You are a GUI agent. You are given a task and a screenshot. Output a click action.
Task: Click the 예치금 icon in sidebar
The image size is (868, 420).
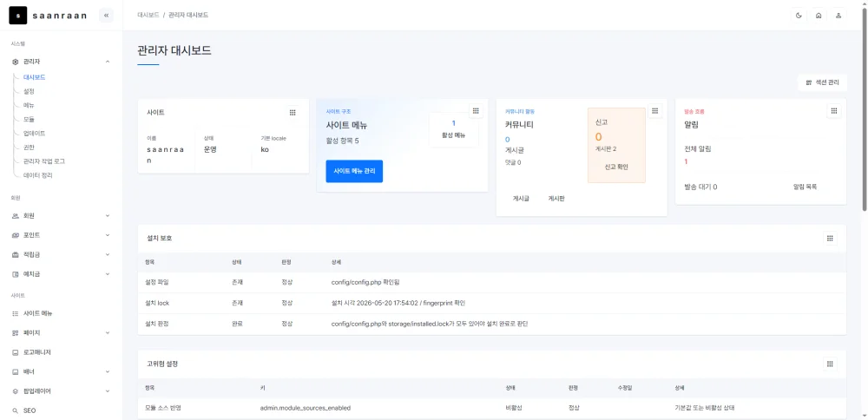[16, 274]
